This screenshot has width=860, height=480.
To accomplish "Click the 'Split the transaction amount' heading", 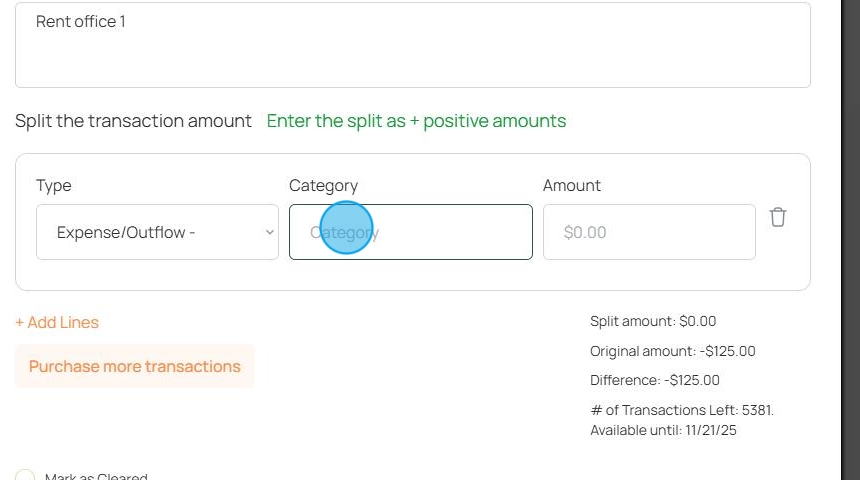I will [x=133, y=121].
